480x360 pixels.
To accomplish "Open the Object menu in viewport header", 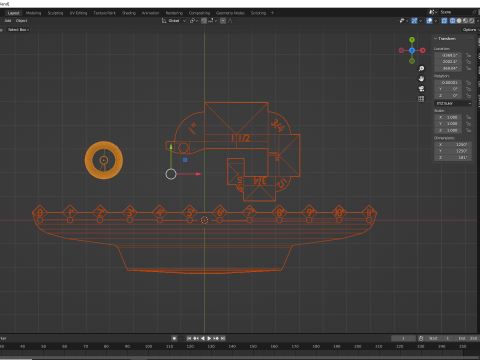I will pos(21,21).
